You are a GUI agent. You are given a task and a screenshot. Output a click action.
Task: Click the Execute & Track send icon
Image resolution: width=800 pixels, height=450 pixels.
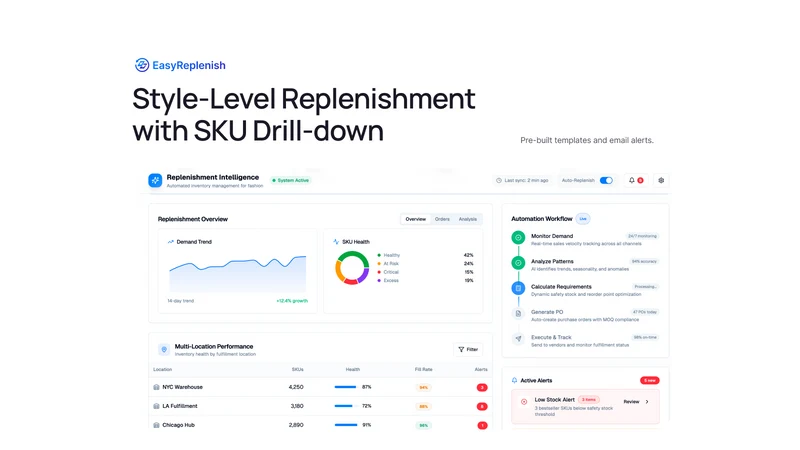[x=518, y=339]
